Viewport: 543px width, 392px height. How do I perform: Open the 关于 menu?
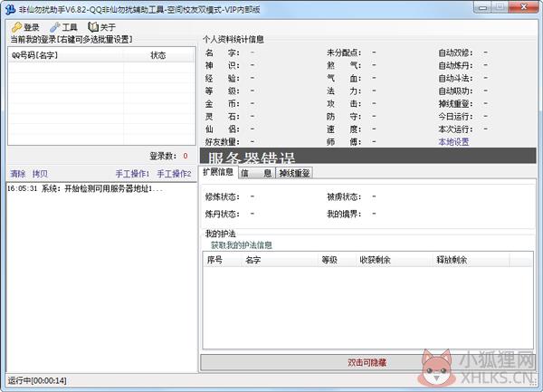pyautogui.click(x=101, y=27)
